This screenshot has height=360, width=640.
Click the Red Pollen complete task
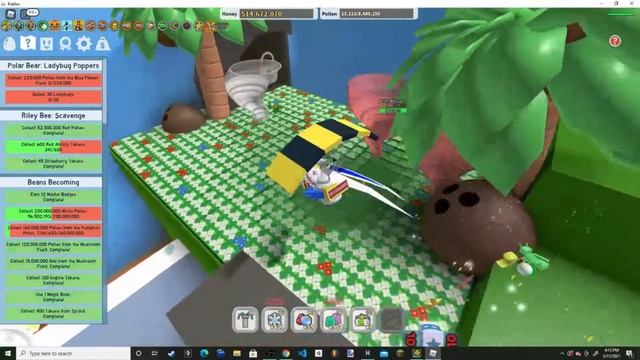[x=53, y=130]
